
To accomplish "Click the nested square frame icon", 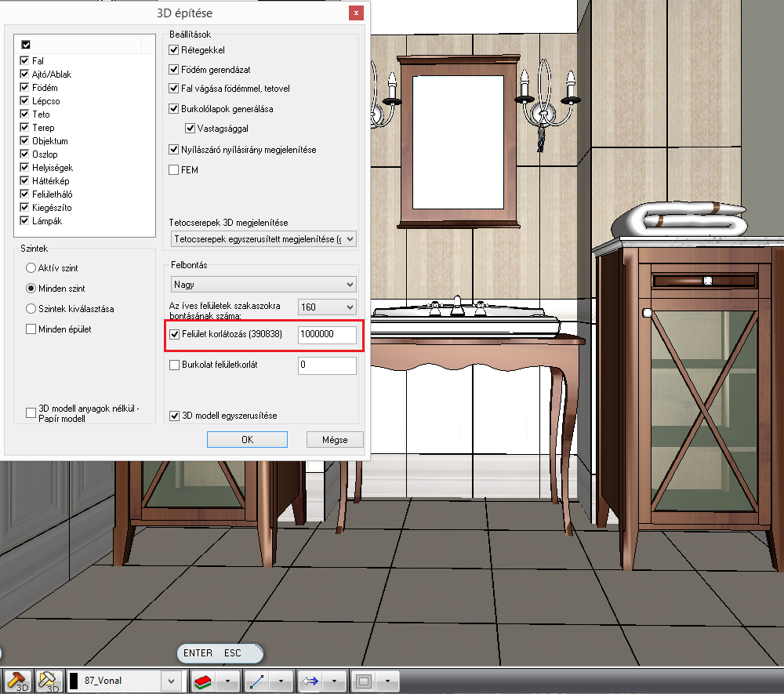I will pyautogui.click(x=363, y=681).
